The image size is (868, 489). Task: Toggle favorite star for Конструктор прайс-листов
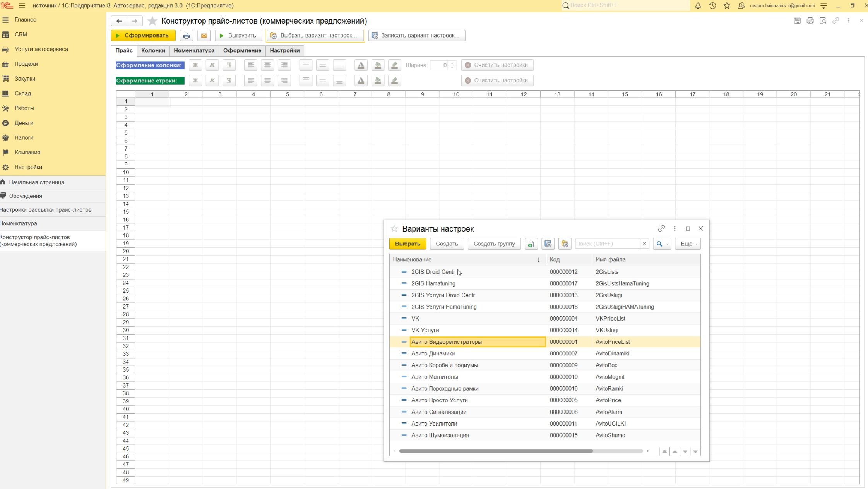(x=152, y=21)
